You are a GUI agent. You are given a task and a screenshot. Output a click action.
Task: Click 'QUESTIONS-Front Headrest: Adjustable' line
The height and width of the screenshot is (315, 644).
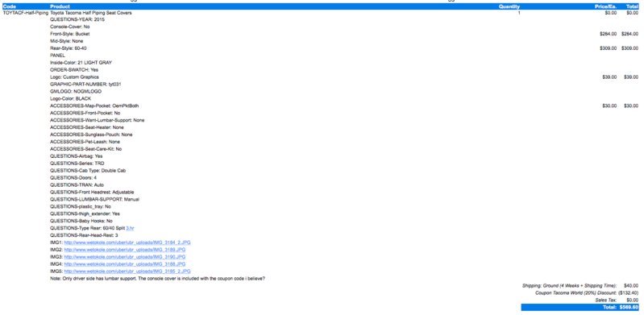coord(92,193)
